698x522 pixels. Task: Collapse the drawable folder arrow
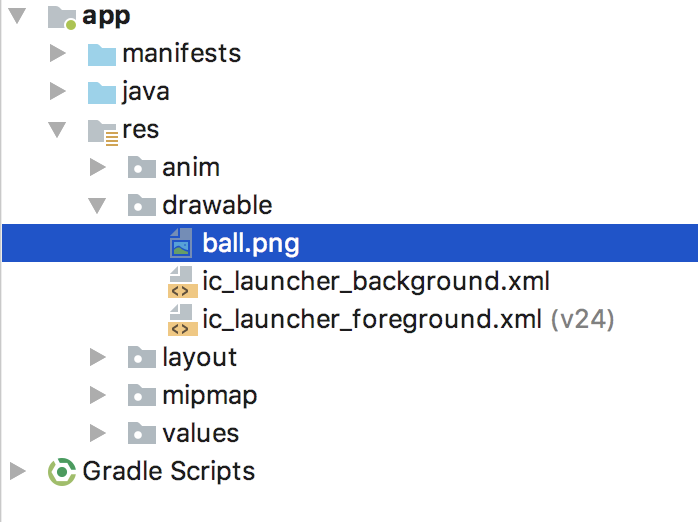point(97,206)
